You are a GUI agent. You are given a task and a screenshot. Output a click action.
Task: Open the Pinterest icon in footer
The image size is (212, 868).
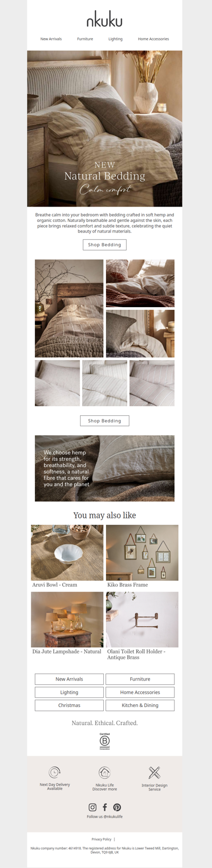click(x=117, y=807)
